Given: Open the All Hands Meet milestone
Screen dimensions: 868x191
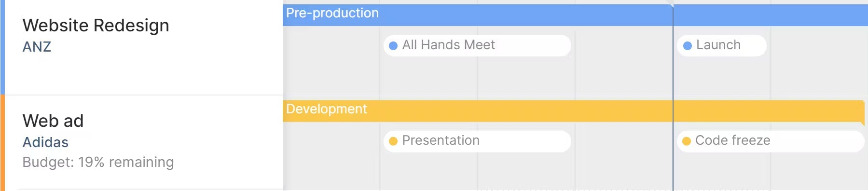Looking at the screenshot, I should [x=477, y=45].
